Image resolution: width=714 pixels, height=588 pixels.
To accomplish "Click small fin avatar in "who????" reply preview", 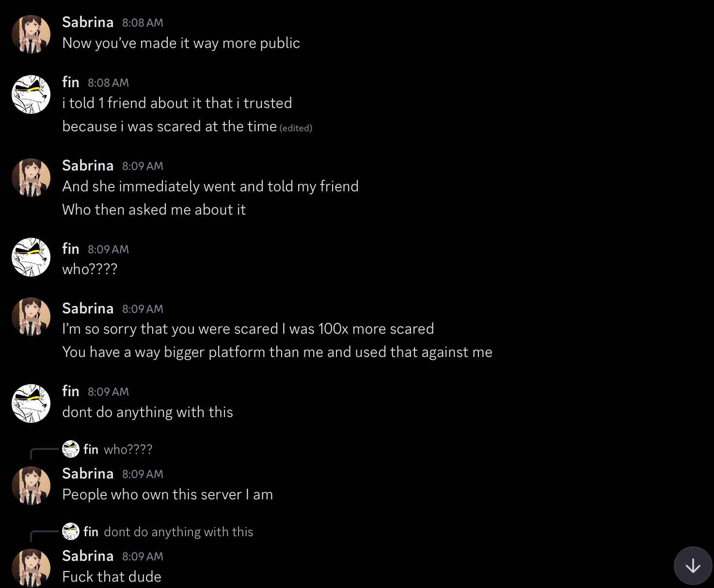I will click(x=71, y=449).
